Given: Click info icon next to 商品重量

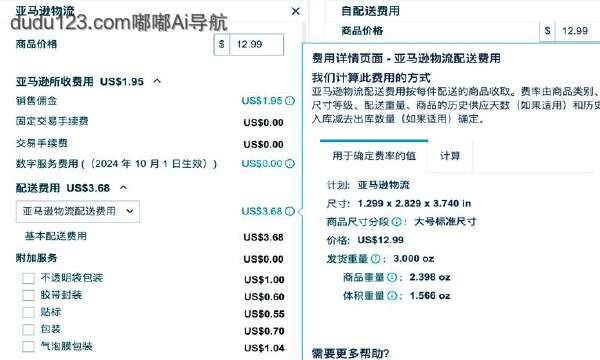Looking at the screenshot, I should pyautogui.click(x=392, y=277).
